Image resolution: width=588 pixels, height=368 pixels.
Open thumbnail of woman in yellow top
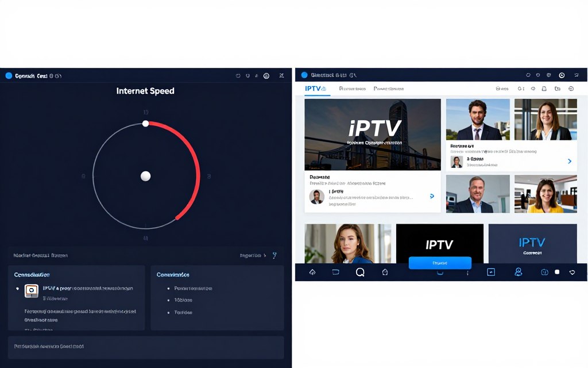point(546,194)
